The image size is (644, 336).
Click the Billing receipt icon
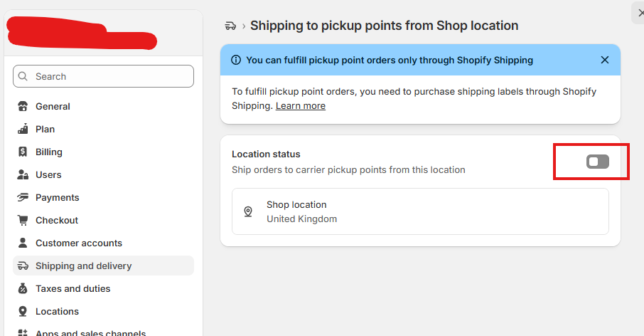[x=23, y=152]
